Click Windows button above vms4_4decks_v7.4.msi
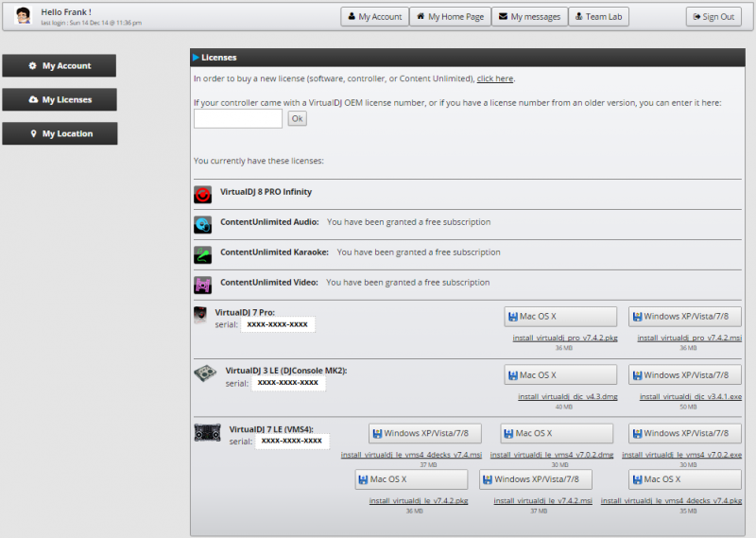The width and height of the screenshot is (756, 538). [x=424, y=433]
